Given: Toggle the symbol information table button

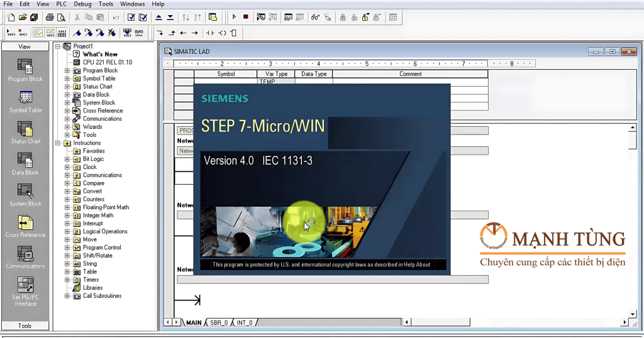Looking at the screenshot, I should click(x=62, y=33).
